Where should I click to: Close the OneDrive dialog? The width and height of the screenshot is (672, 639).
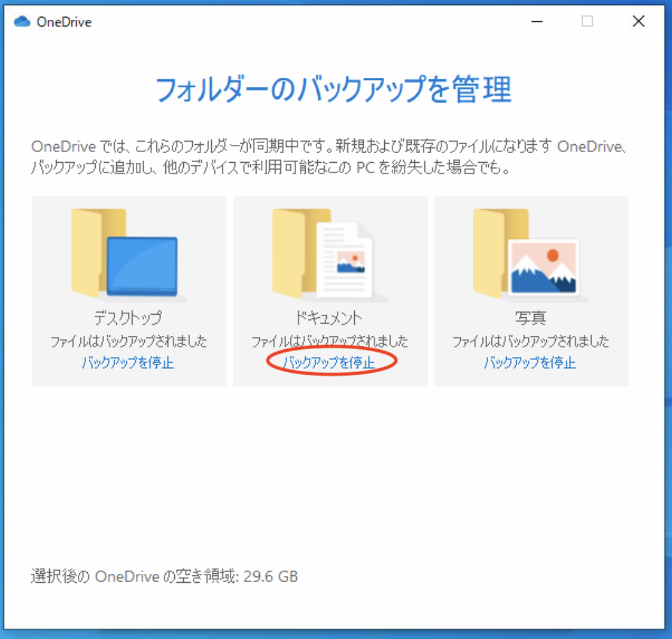tap(638, 21)
